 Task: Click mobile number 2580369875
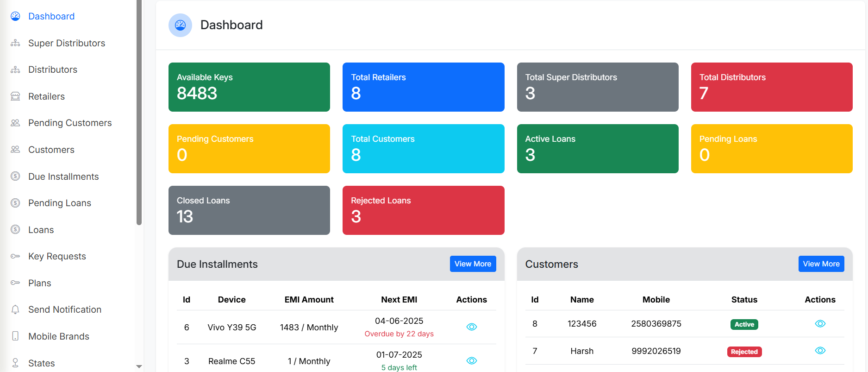tap(656, 324)
